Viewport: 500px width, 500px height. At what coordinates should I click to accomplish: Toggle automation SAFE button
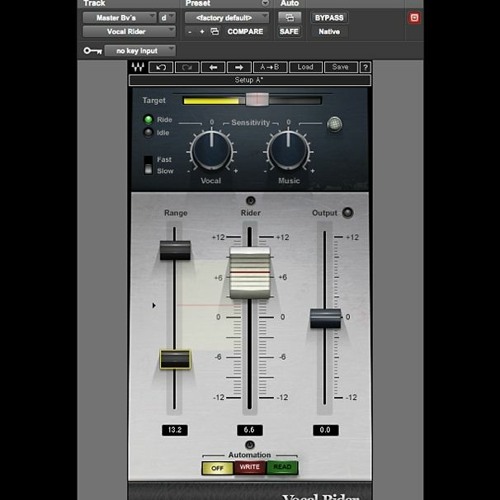tap(289, 32)
